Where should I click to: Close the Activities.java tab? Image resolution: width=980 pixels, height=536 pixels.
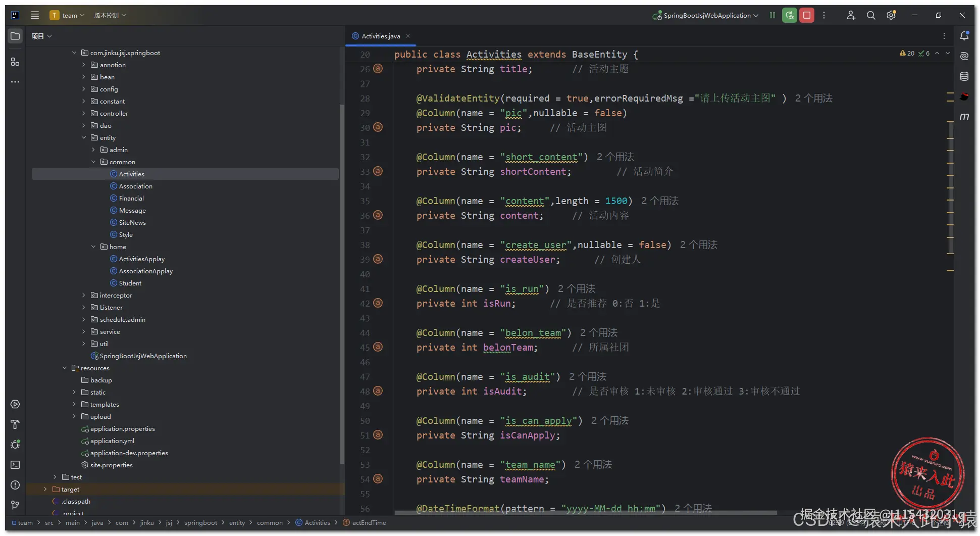coord(408,36)
